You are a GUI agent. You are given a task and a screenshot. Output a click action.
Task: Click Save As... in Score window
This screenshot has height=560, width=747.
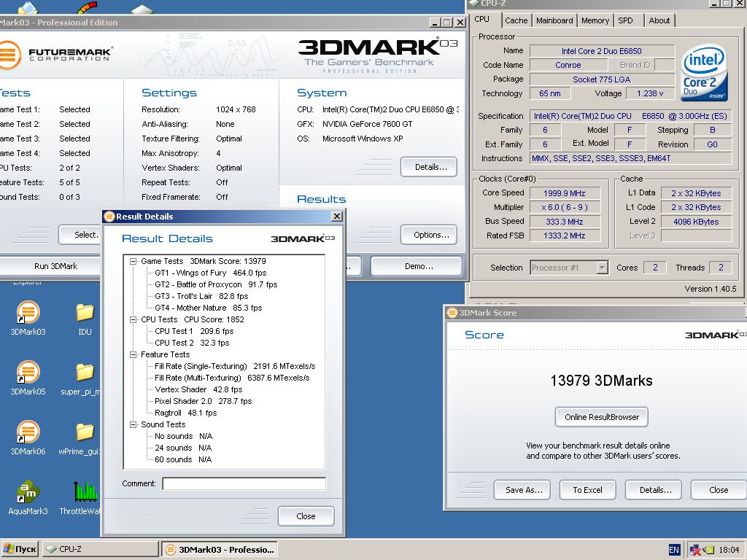522,490
